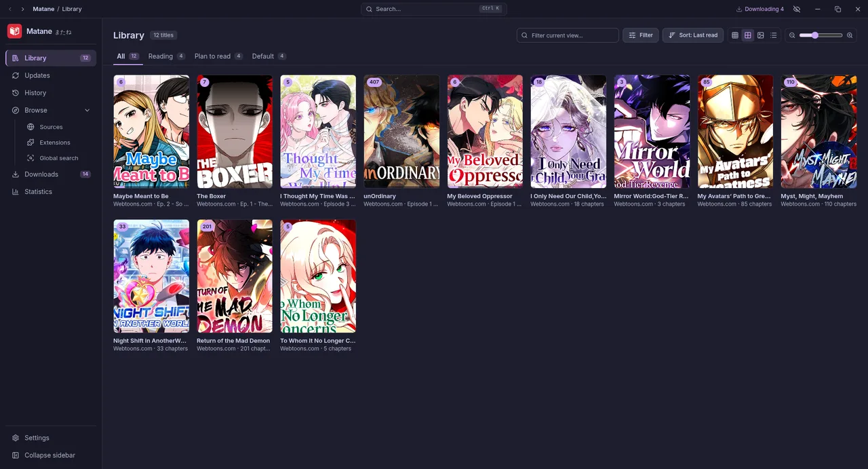Open Settings in the sidebar
Image resolution: width=868 pixels, height=469 pixels.
pyautogui.click(x=51, y=438)
